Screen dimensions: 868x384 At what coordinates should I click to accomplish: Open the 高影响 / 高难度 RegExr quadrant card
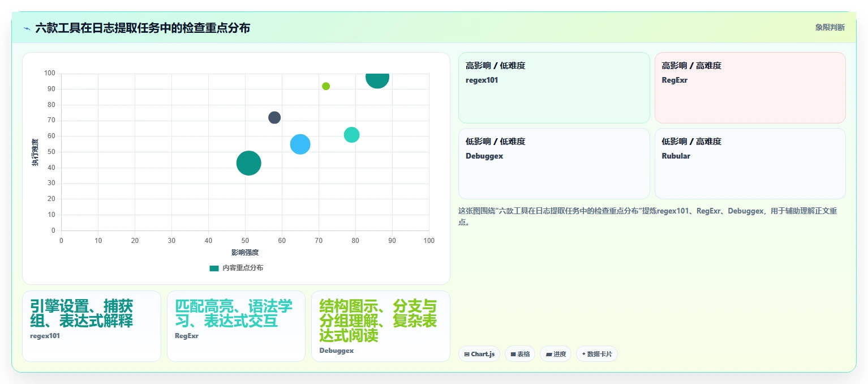[750, 88]
